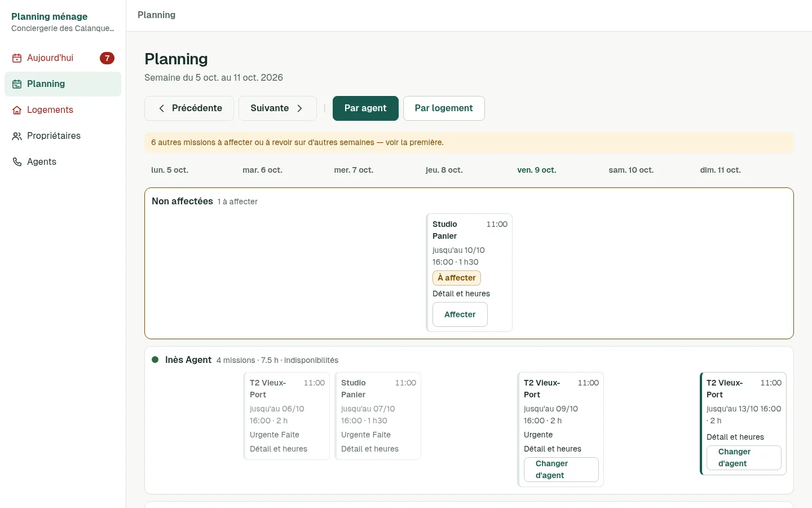Click '4 missions · 7.5 h · indisponibilités' summary
Screen dimensions: 812x508
pyautogui.click(x=277, y=360)
